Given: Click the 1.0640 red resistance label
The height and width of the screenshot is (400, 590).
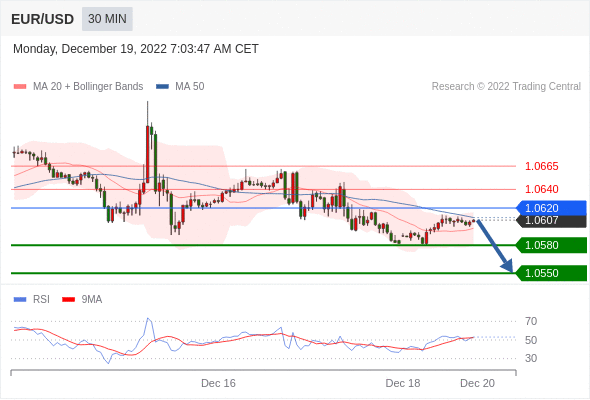Looking at the screenshot, I should pos(541,189).
